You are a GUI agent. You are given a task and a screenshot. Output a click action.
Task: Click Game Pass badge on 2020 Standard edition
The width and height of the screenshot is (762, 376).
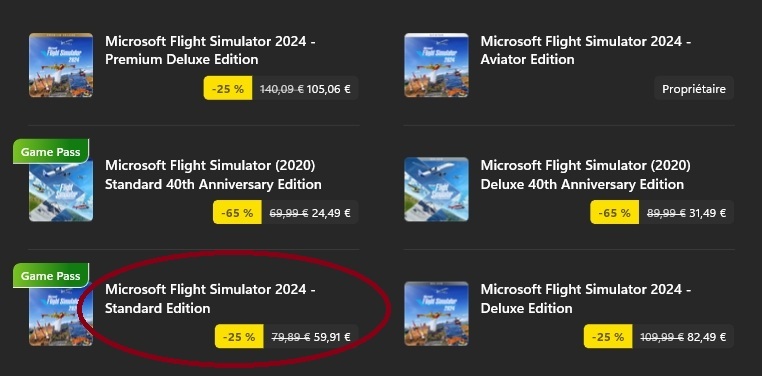click(51, 152)
